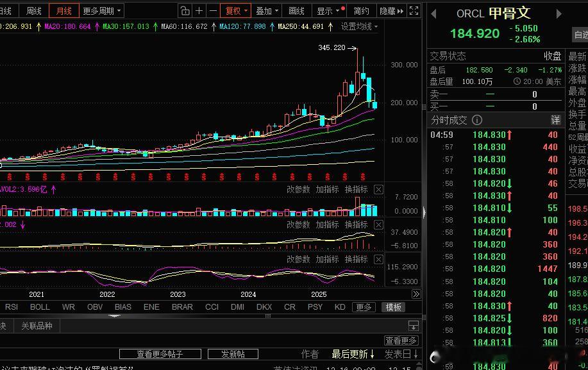Image resolution: width=588 pixels, height=370 pixels.
Task: Click 查看更多 button
Action: pos(401,341)
